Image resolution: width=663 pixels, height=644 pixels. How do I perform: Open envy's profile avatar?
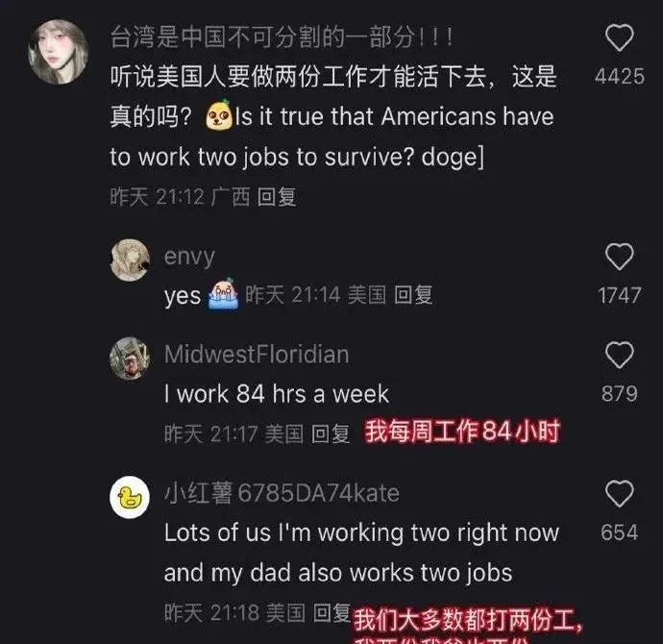(130, 260)
